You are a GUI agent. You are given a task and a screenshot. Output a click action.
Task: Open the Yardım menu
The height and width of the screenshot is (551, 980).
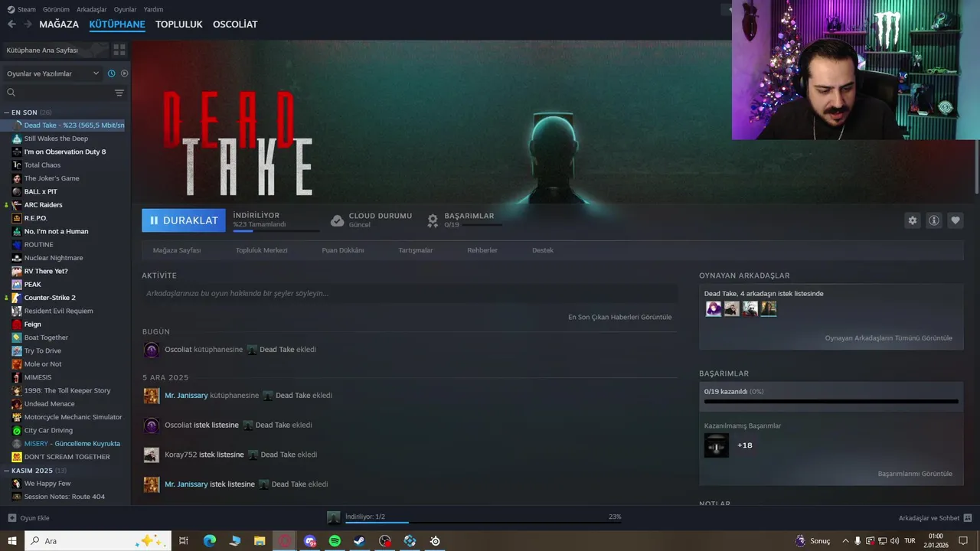[153, 9]
